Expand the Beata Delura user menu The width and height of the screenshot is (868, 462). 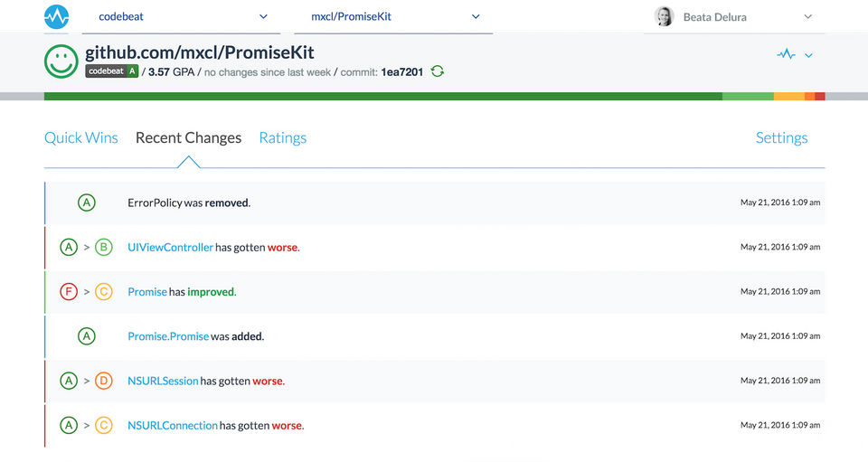coord(807,16)
